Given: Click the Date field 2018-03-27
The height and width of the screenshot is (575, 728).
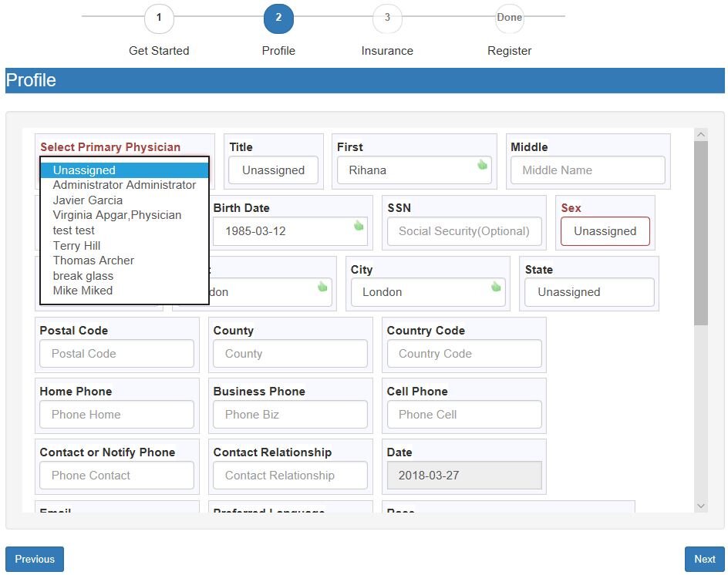Looking at the screenshot, I should coord(464,476).
